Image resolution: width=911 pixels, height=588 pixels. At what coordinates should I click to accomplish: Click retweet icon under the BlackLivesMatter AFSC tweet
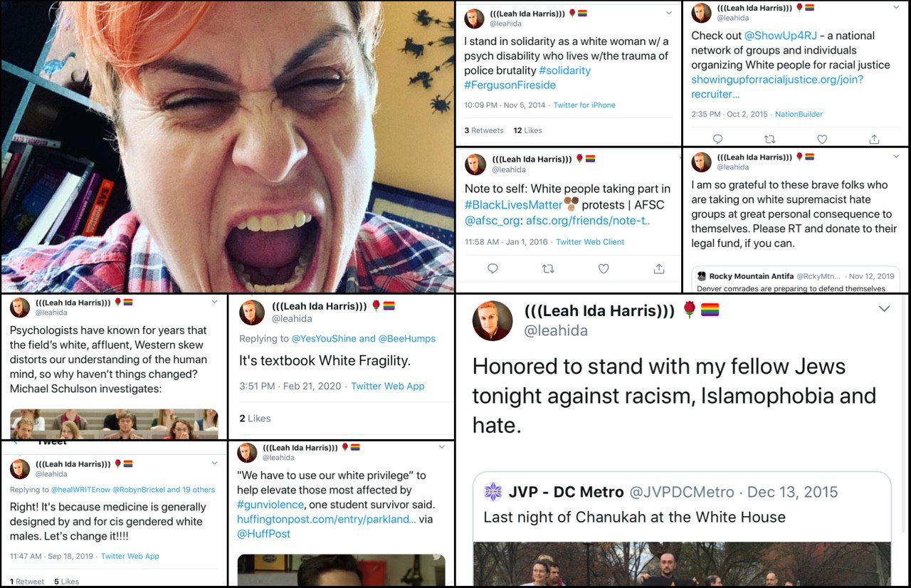[x=548, y=268]
